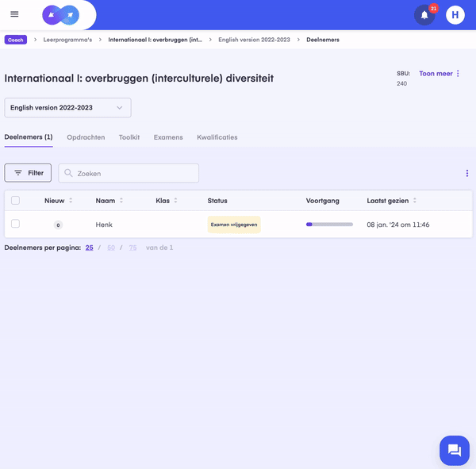Select the Deelnemers (1) tab
The width and height of the screenshot is (476, 469).
(x=29, y=137)
